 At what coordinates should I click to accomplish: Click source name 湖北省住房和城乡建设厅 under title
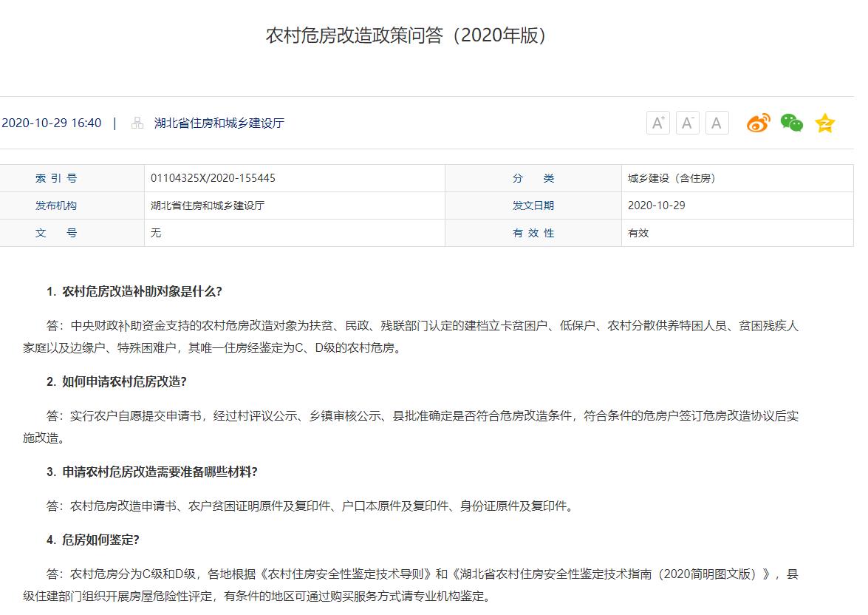pyautogui.click(x=219, y=123)
